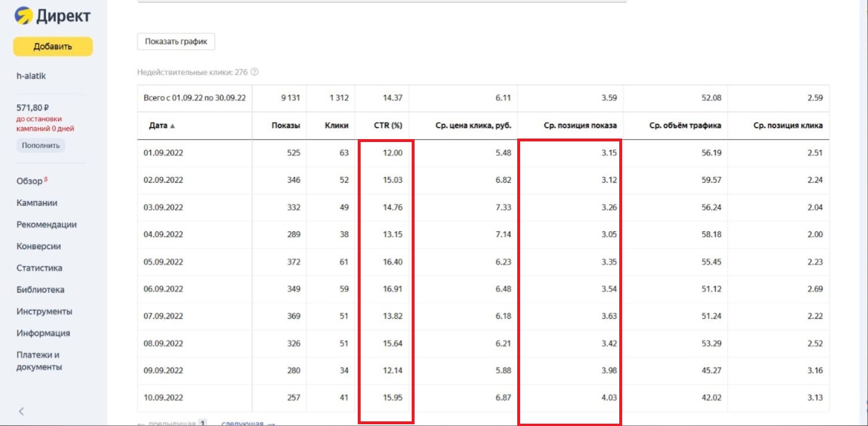Click the traffic volume value 59.57
868x426 pixels.
711,180
